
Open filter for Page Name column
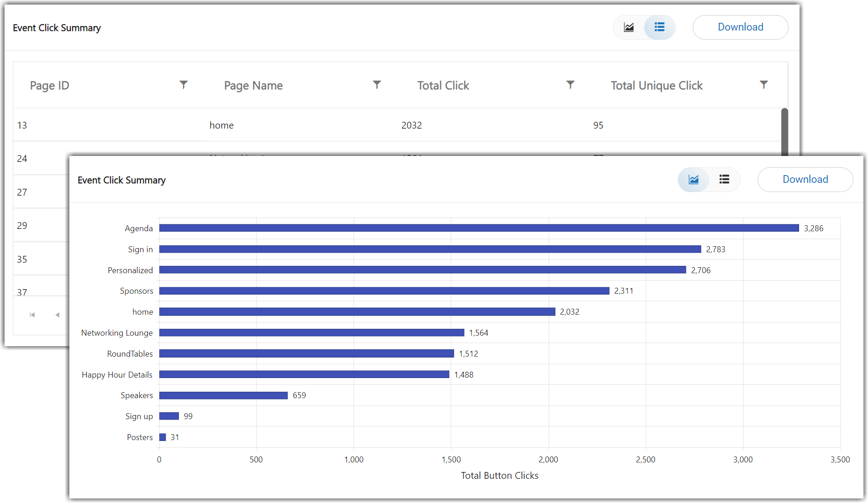(377, 85)
